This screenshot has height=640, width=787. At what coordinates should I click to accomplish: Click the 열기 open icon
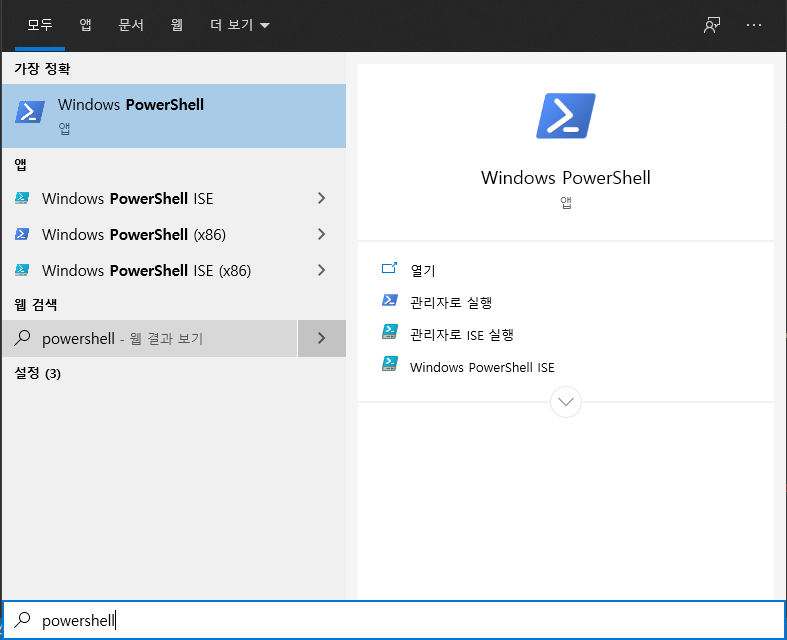coord(389,268)
